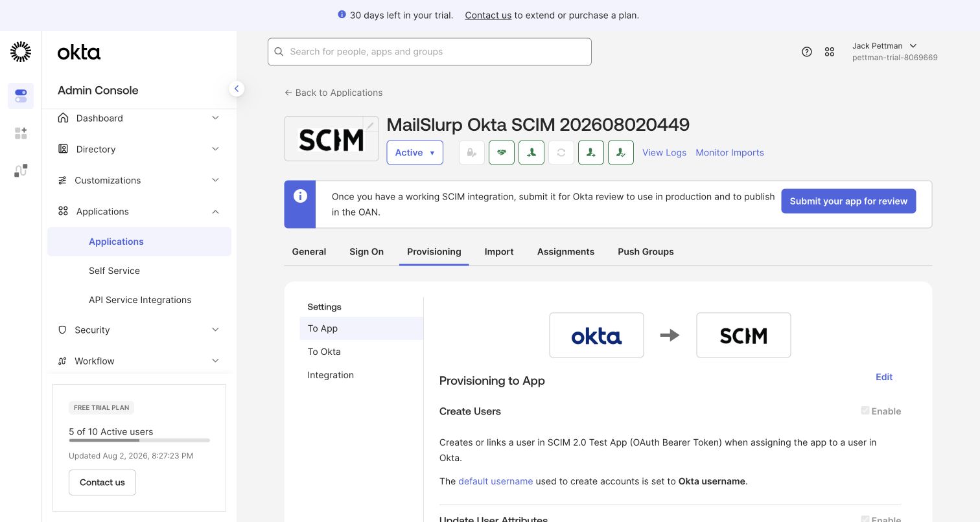This screenshot has width=980, height=522.
Task: Click Edit for Provisioning to App
Action: pyautogui.click(x=884, y=377)
